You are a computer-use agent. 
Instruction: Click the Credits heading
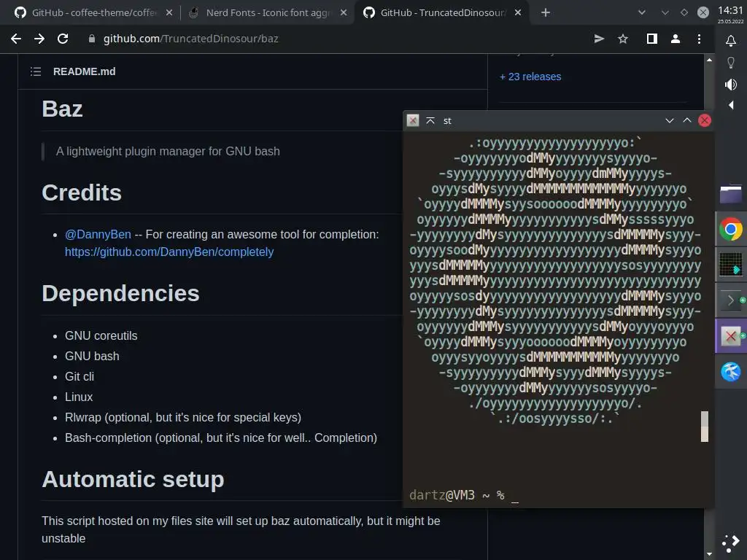pyautogui.click(x=82, y=192)
